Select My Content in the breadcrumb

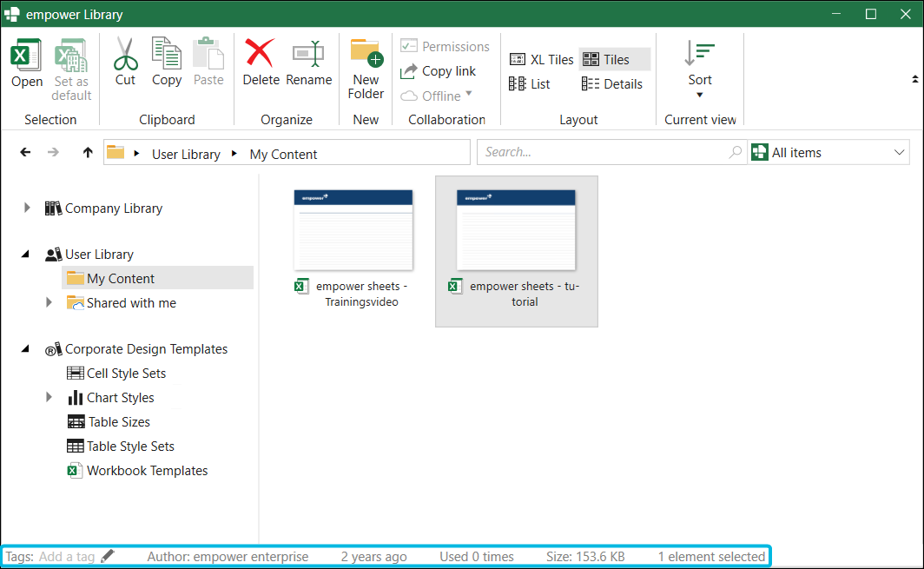coord(283,154)
